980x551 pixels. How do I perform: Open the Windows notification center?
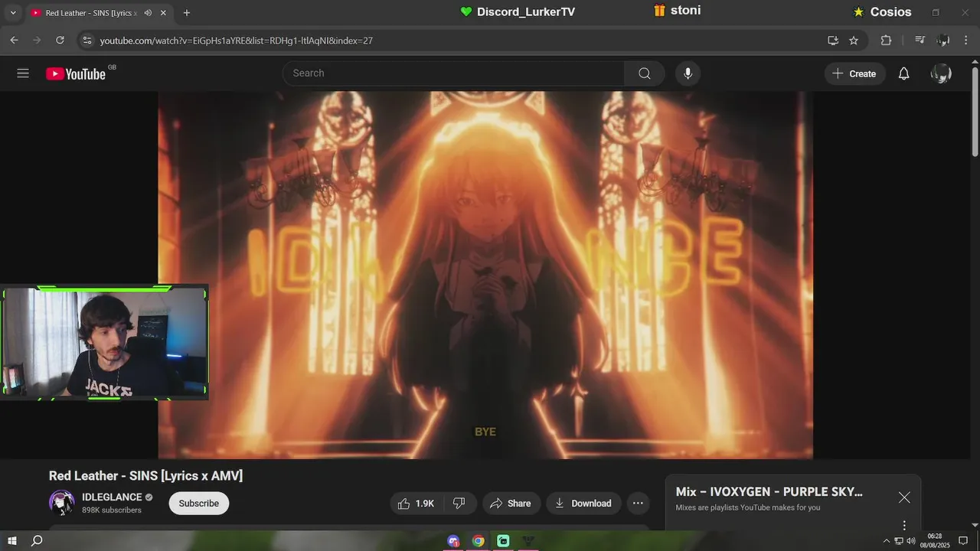click(x=963, y=541)
